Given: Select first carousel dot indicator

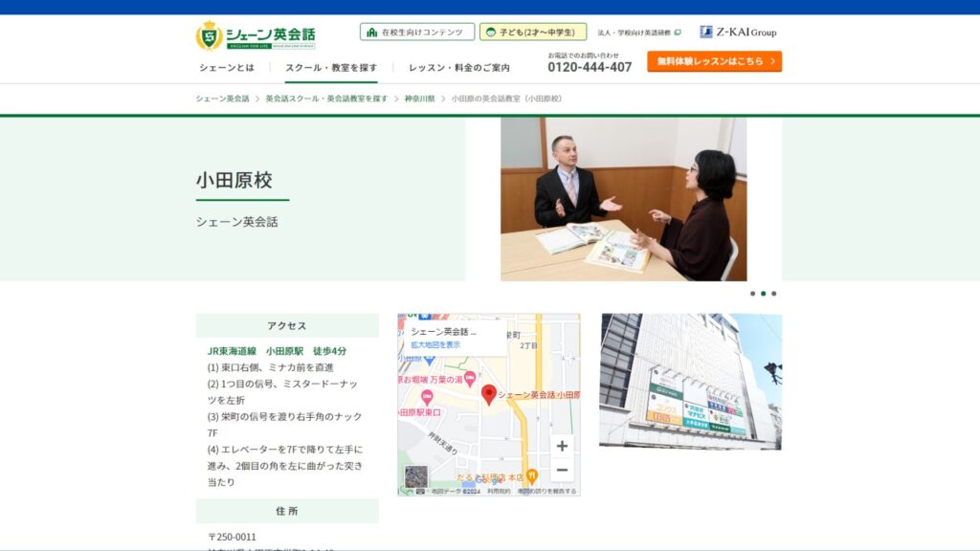Looking at the screenshot, I should coord(752,294).
